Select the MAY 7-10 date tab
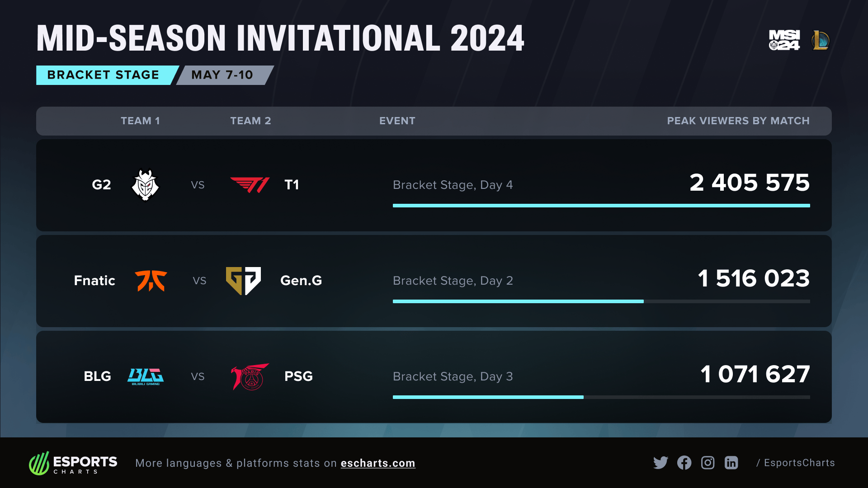Image resolution: width=868 pixels, height=488 pixels. [222, 75]
